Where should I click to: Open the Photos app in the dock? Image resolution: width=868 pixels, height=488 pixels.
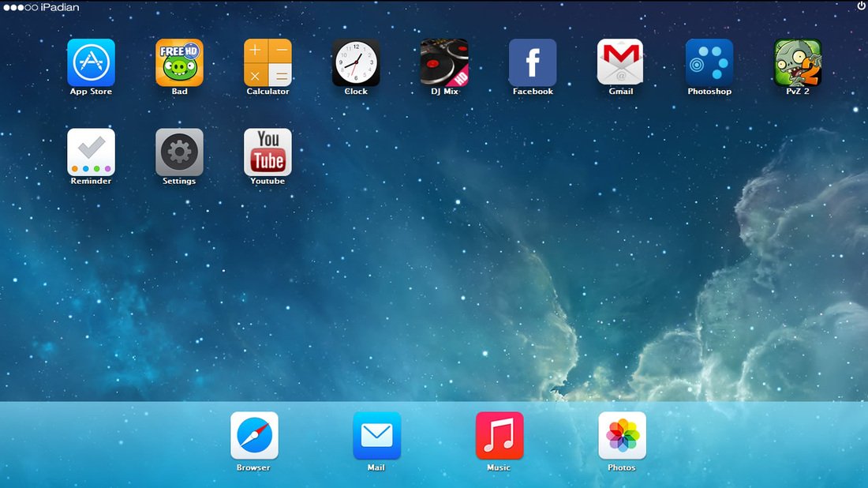coord(622,434)
